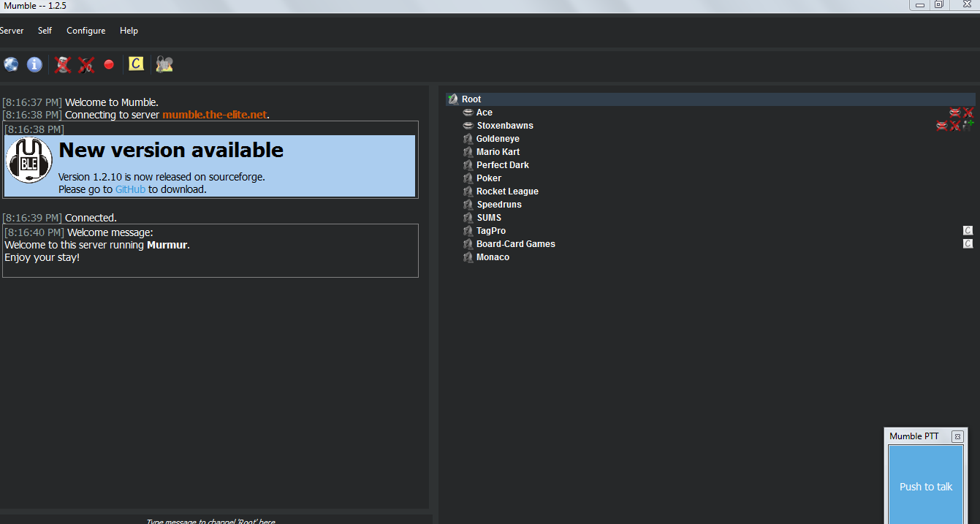Click the lips icon beside Stoxenbawns
The width and height of the screenshot is (980, 524).
468,126
